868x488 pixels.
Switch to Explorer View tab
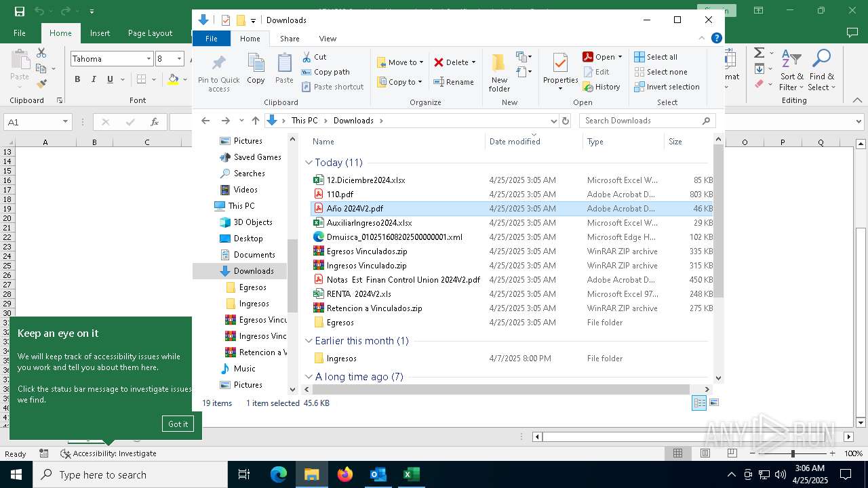[328, 39]
